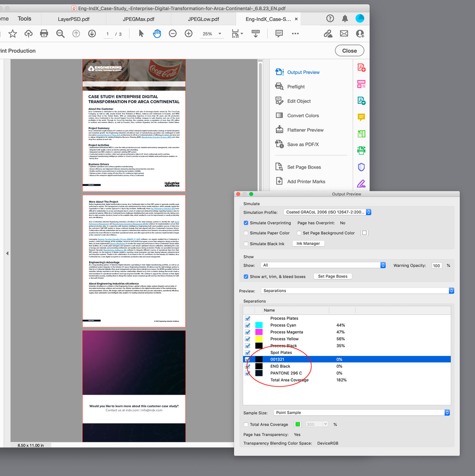Click Warning Opacity input field
This screenshot has height=476, width=475.
tap(437, 265)
